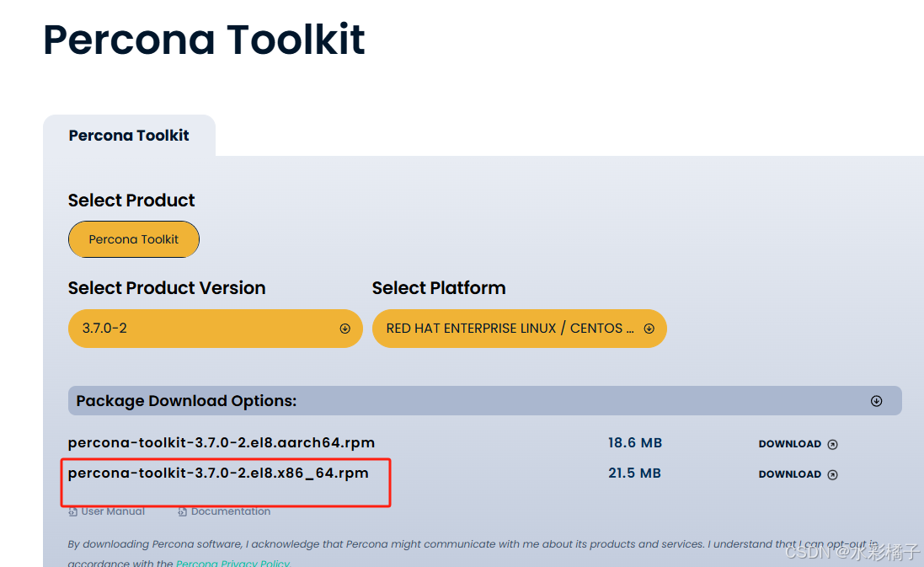Open the Percona Privacy Policy link
This screenshot has height=567, width=924.
pyautogui.click(x=232, y=563)
